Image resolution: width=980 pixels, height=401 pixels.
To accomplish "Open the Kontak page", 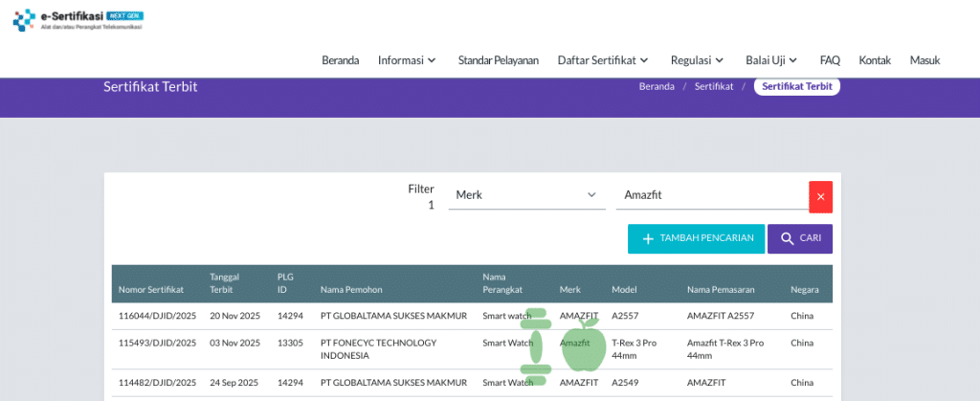I will tap(875, 60).
